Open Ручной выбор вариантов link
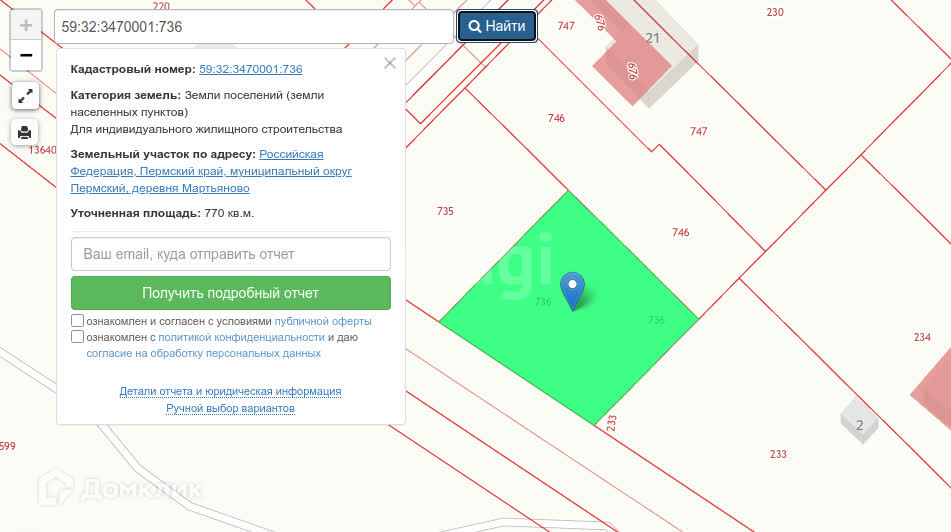The width and height of the screenshot is (951, 532). (x=230, y=408)
